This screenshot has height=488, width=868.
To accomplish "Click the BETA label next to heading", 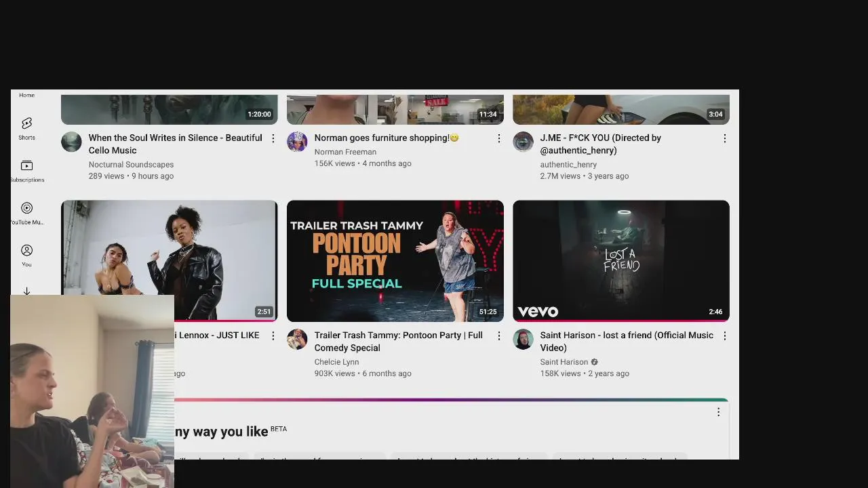I will coord(279,429).
